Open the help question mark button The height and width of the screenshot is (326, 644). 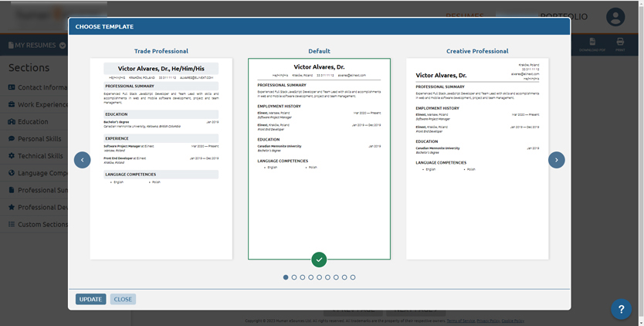point(621,309)
